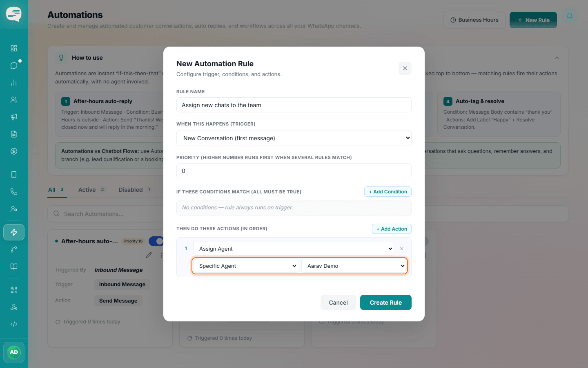Open the Dashboard grid icon in sidebar
Image resolution: width=588 pixels, height=368 pixels.
click(x=14, y=48)
